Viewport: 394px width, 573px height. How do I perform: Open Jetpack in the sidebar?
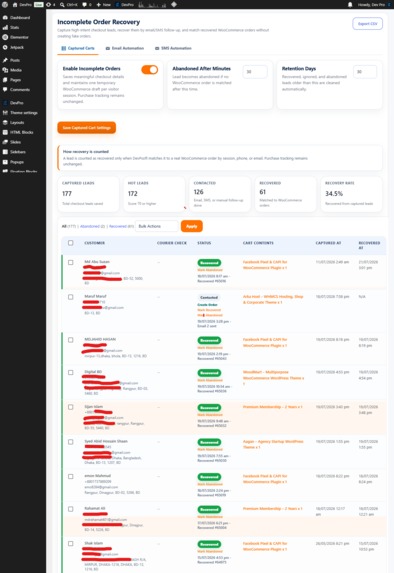[17, 47]
